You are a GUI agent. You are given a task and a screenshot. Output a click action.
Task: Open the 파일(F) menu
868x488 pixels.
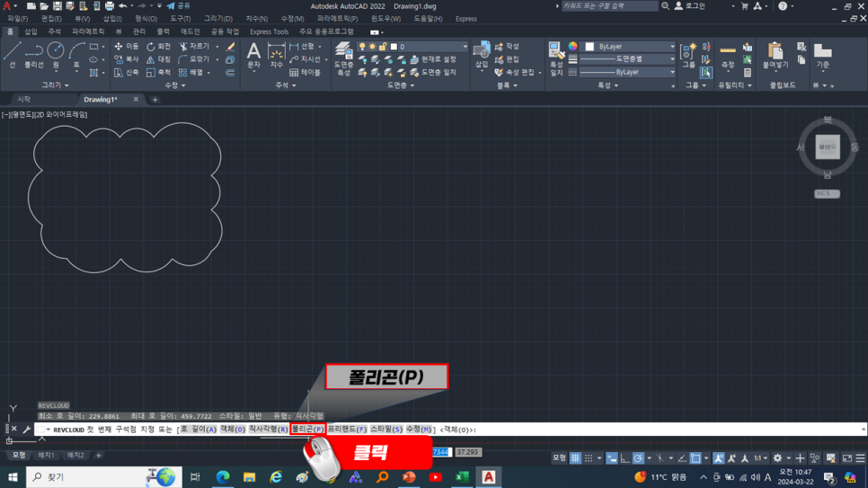pos(18,19)
